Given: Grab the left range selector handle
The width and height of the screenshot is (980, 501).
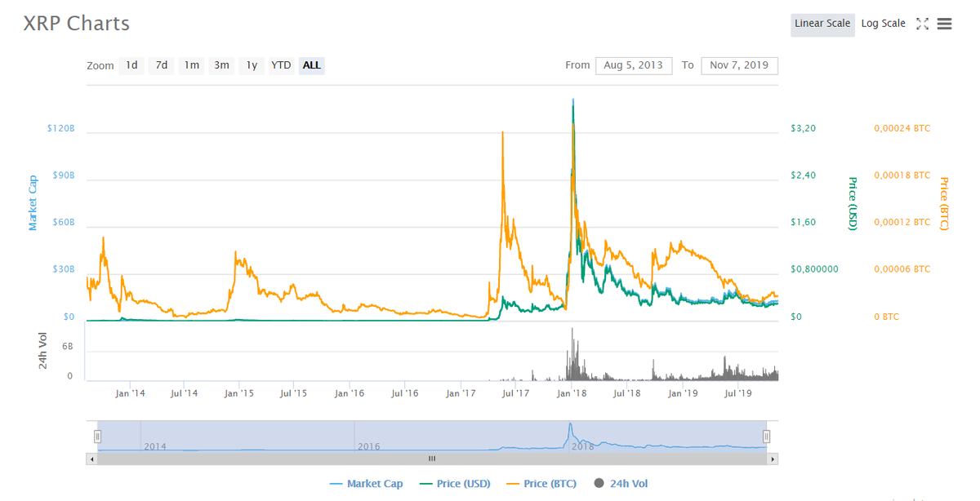Looking at the screenshot, I should [x=98, y=437].
